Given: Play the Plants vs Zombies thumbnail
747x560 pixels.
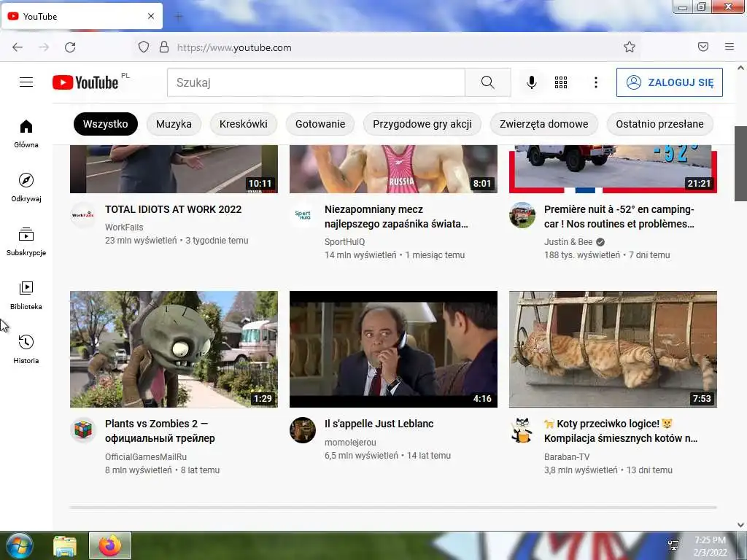Looking at the screenshot, I should click(174, 349).
